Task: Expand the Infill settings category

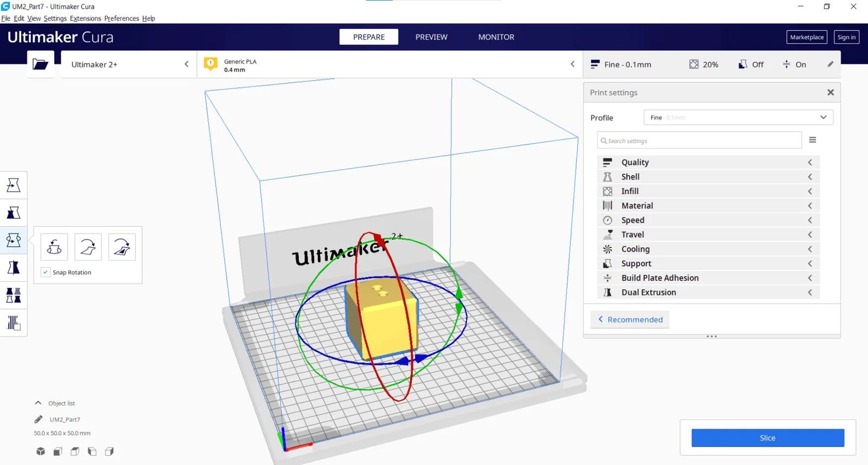Action: click(x=709, y=191)
